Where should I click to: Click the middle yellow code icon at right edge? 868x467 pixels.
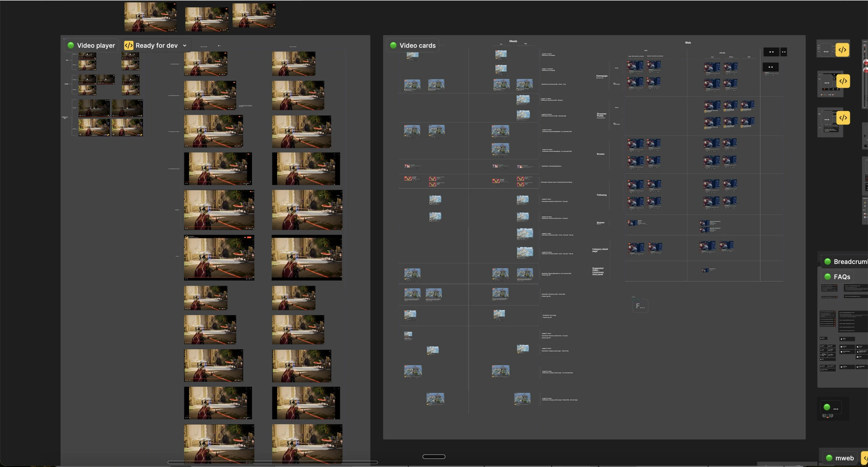point(843,81)
